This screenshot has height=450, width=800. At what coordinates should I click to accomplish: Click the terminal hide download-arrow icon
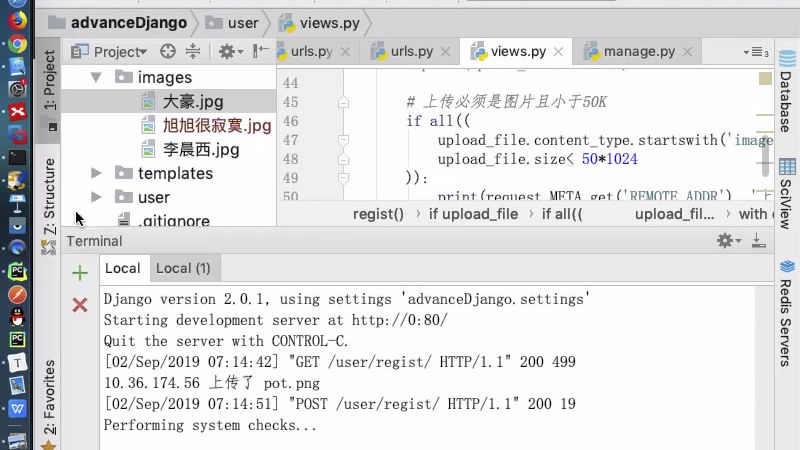click(758, 240)
